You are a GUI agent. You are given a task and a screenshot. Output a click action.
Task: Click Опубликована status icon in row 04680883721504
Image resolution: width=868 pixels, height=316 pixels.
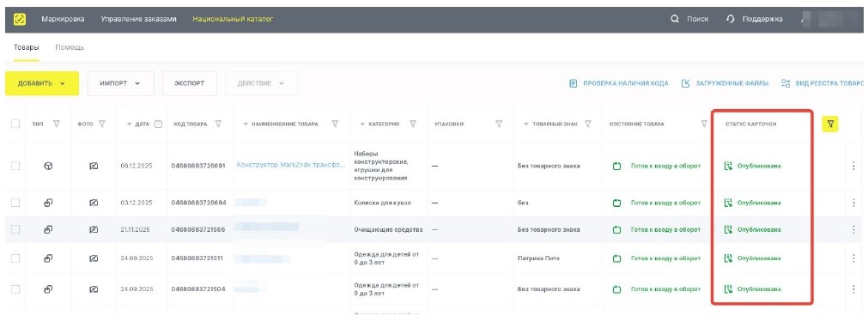729,289
